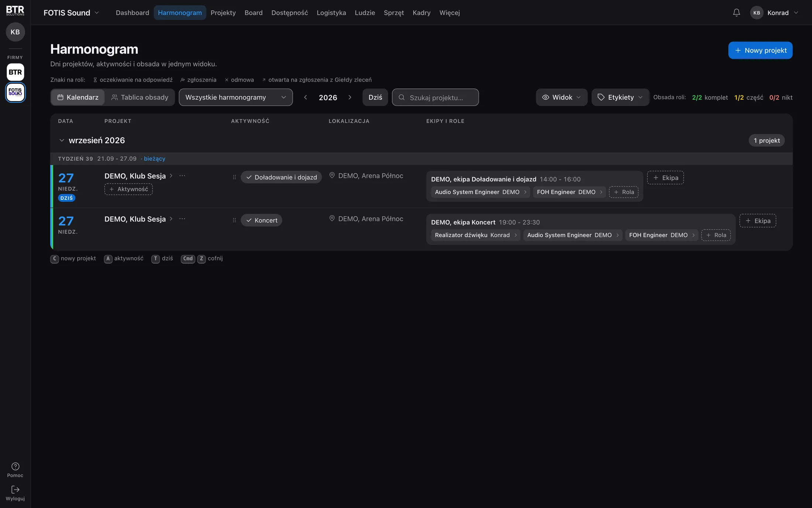
Task: Open the Pomoc help icon
Action: (15, 470)
